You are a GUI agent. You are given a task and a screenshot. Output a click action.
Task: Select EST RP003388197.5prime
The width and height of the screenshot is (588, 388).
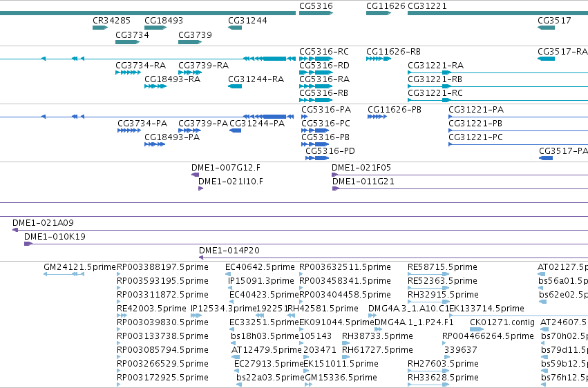click(x=119, y=274)
